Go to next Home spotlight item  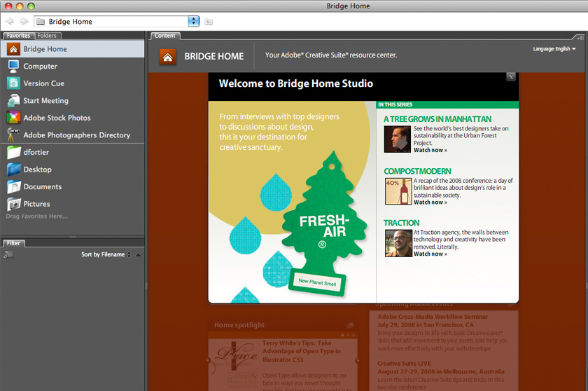click(357, 360)
